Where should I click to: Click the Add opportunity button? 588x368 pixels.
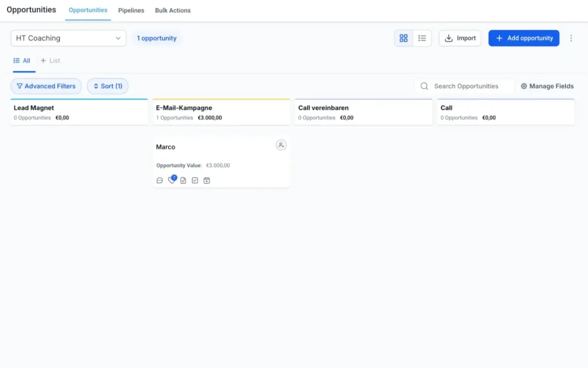524,38
